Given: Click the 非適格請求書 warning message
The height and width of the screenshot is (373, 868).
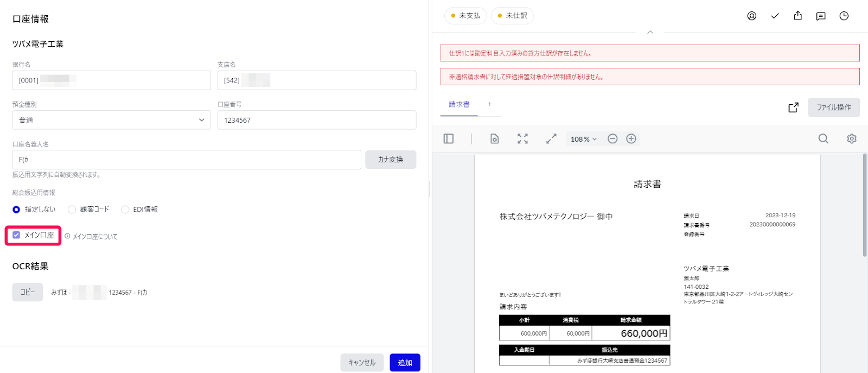Looking at the screenshot, I should coord(650,77).
